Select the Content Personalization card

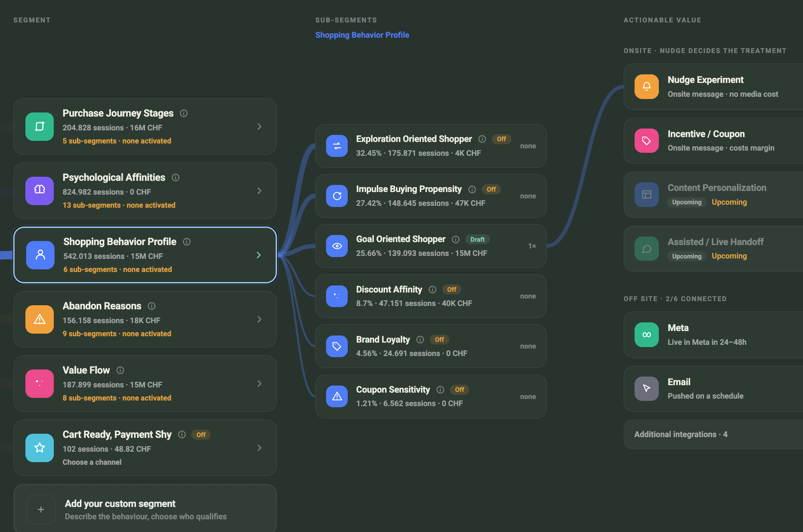click(713, 195)
